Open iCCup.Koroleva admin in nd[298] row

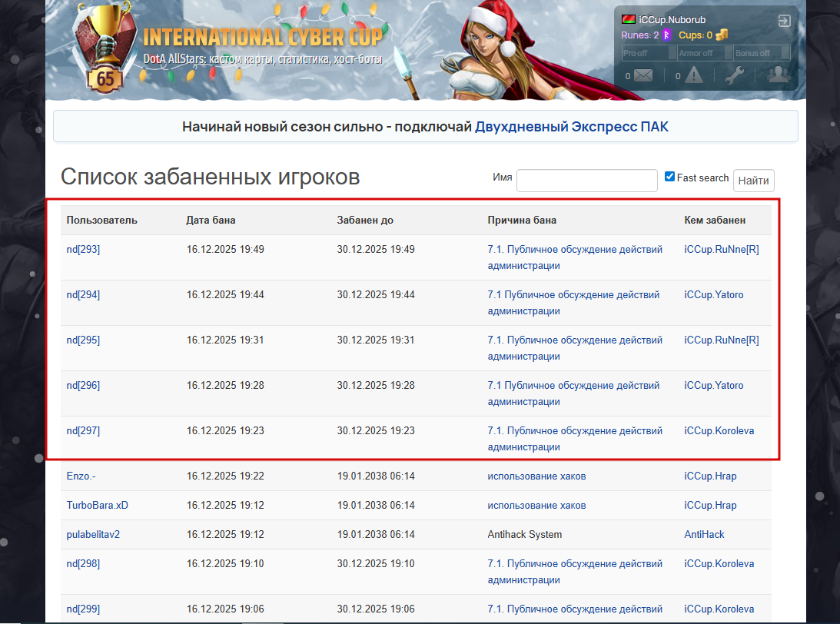pyautogui.click(x=719, y=564)
